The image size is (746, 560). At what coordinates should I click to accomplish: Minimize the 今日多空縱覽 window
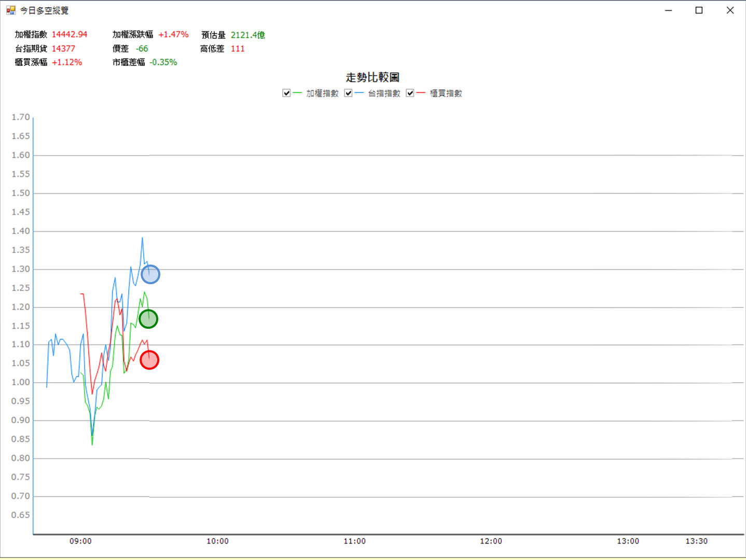tap(668, 10)
